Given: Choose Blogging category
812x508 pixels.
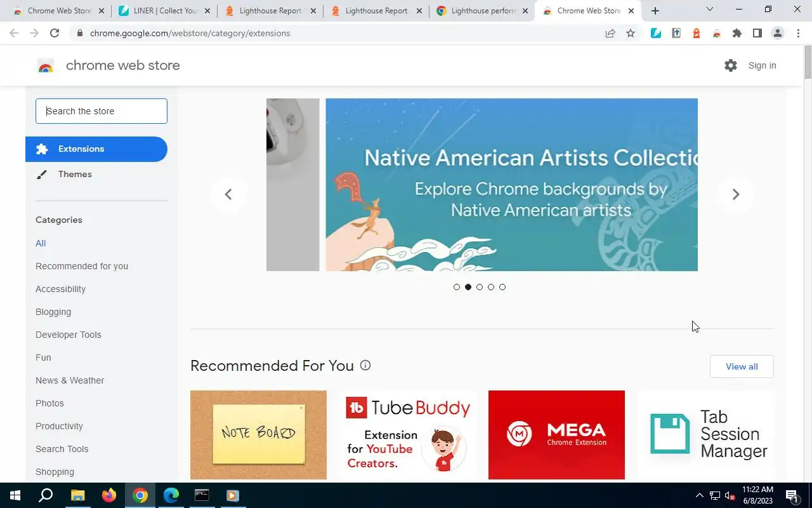Looking at the screenshot, I should [53, 312].
